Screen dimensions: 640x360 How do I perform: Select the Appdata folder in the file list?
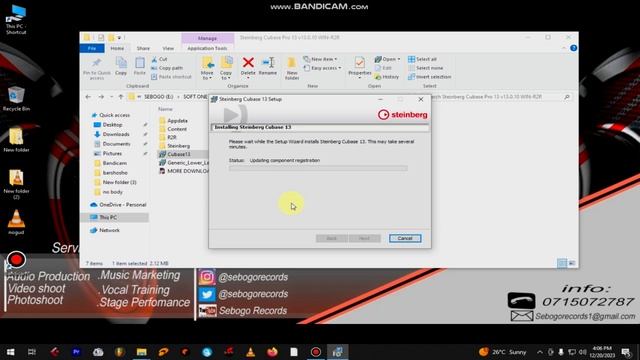[x=177, y=121]
